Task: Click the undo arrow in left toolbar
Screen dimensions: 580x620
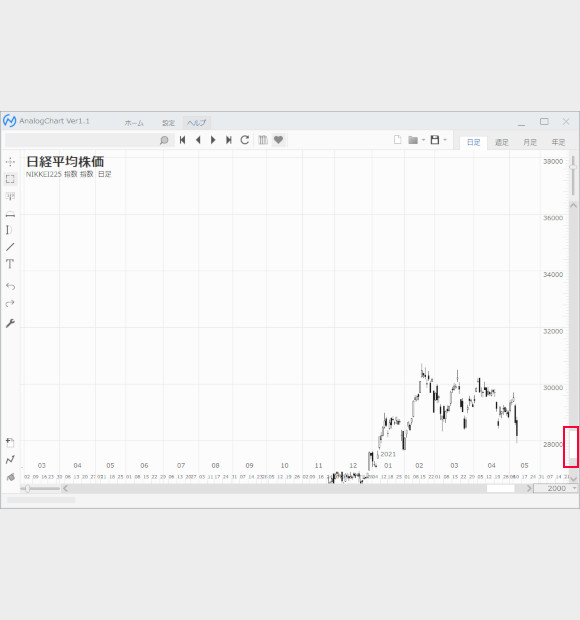Action: (10, 286)
